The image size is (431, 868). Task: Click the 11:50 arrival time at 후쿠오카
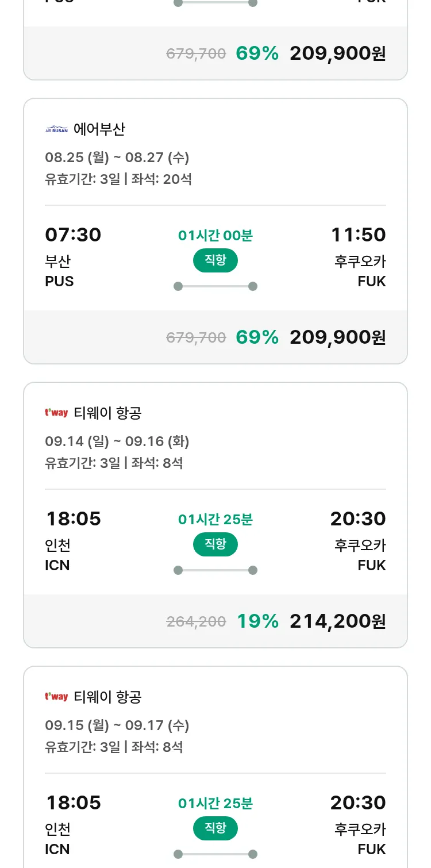(x=358, y=235)
